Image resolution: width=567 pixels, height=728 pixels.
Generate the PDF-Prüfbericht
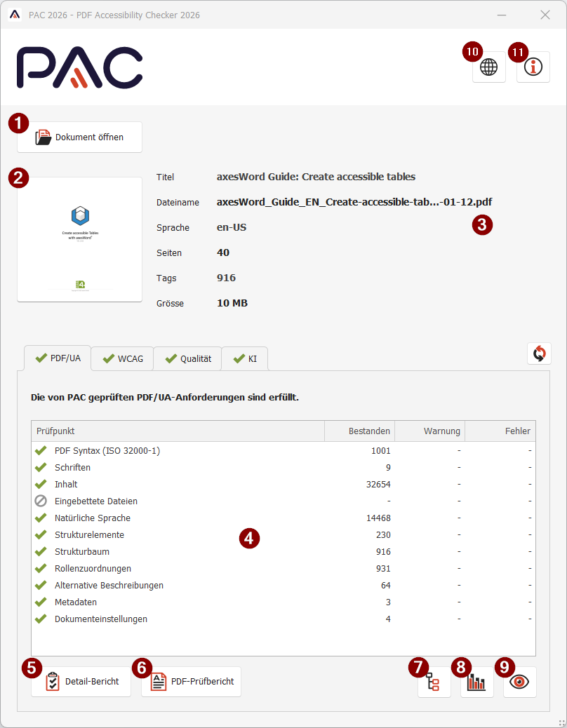coord(191,681)
